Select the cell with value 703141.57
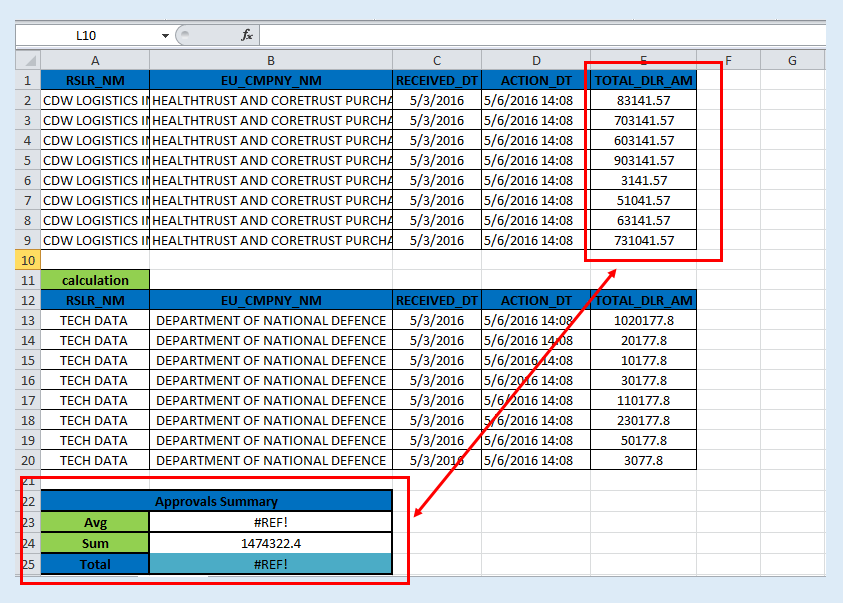Image resolution: width=843 pixels, height=603 pixels. click(x=644, y=120)
